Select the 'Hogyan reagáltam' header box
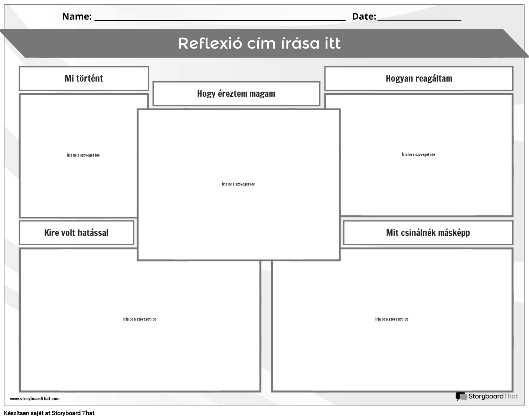This screenshot has height=420, width=529. click(419, 79)
